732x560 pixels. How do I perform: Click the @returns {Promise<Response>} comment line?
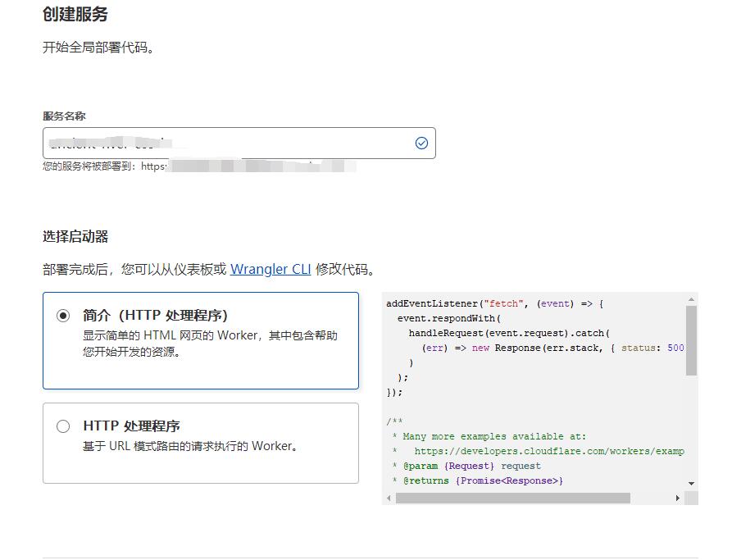478,480
